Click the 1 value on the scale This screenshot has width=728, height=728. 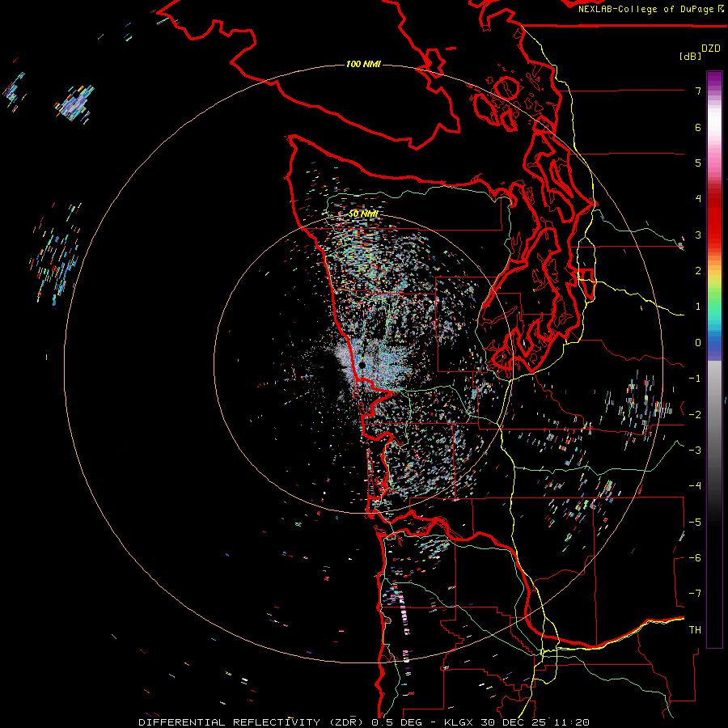pyautogui.click(x=698, y=307)
